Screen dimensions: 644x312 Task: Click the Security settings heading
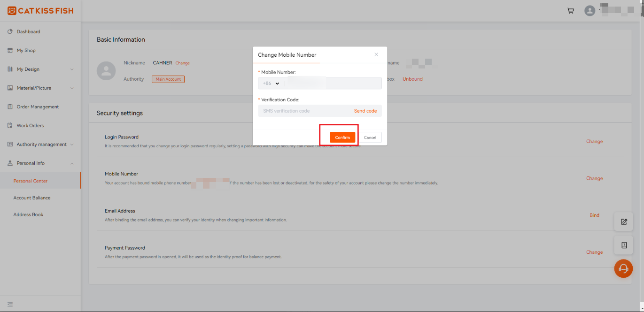(x=120, y=113)
